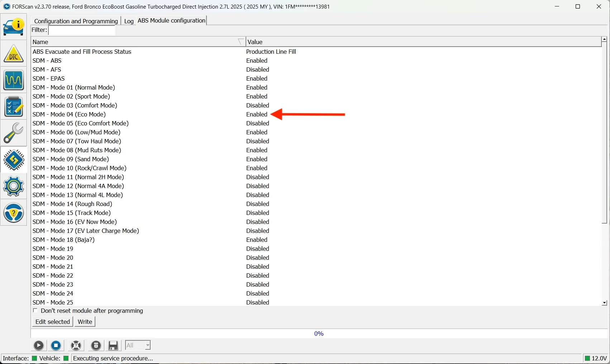This screenshot has width=610, height=364.
Task: Open the Vehicle information section
Action: (14, 27)
